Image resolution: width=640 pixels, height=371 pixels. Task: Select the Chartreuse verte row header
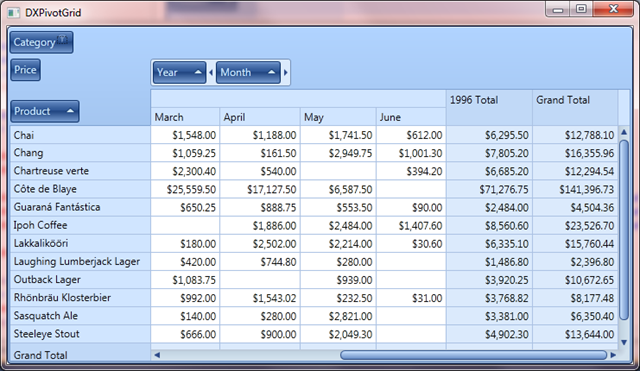pyautogui.click(x=80, y=171)
